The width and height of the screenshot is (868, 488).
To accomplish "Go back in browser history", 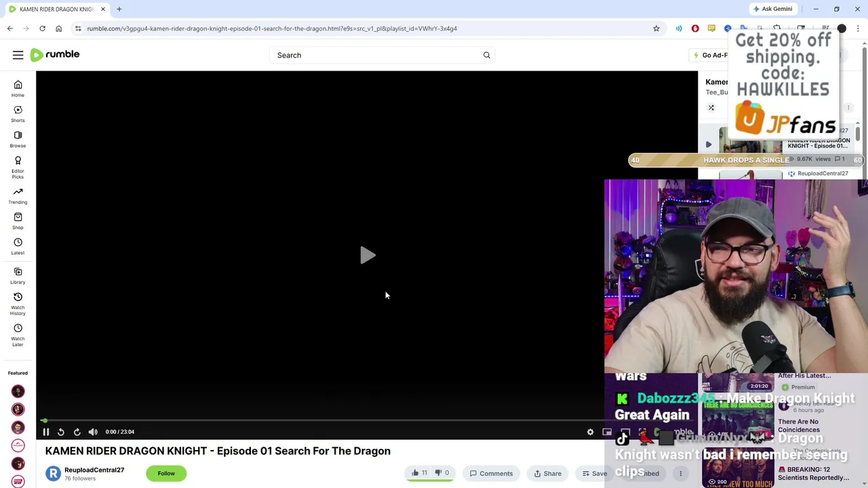I will pyautogui.click(x=9, y=28).
